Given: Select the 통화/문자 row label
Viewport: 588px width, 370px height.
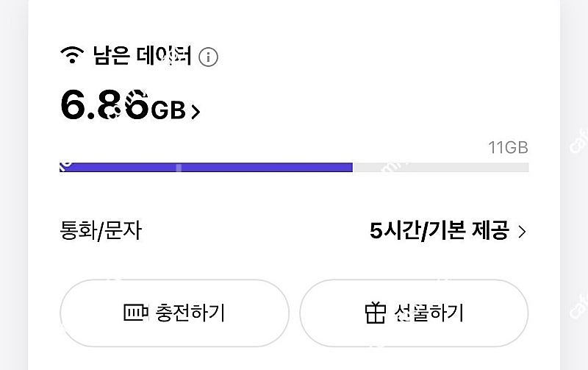Looking at the screenshot, I should point(100,232).
